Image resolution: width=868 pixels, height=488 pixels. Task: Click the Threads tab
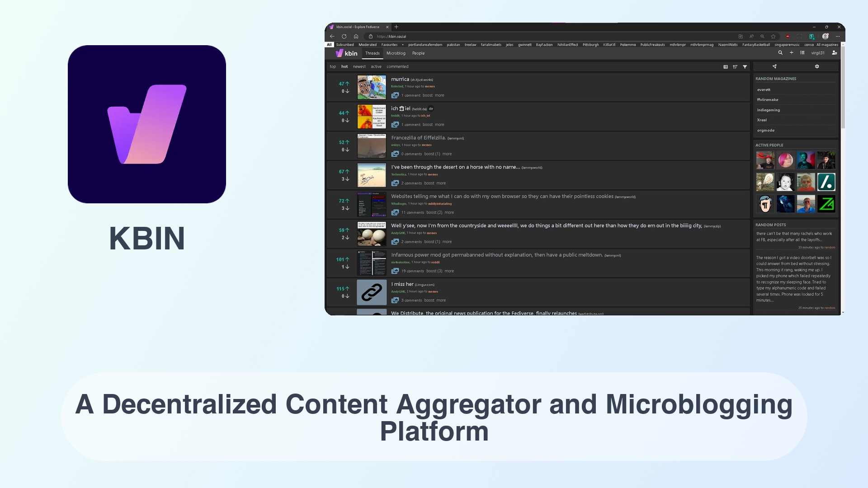[x=372, y=53]
